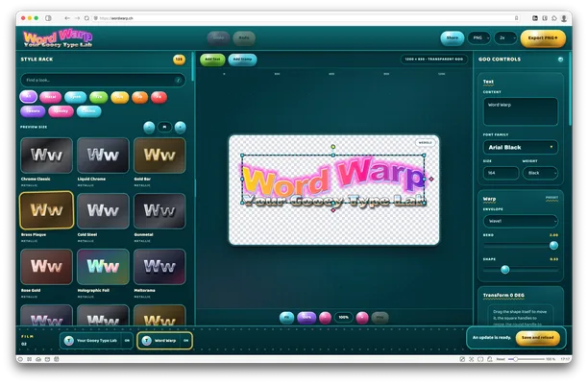
Task: Click the Add Text button
Action: [212, 60]
